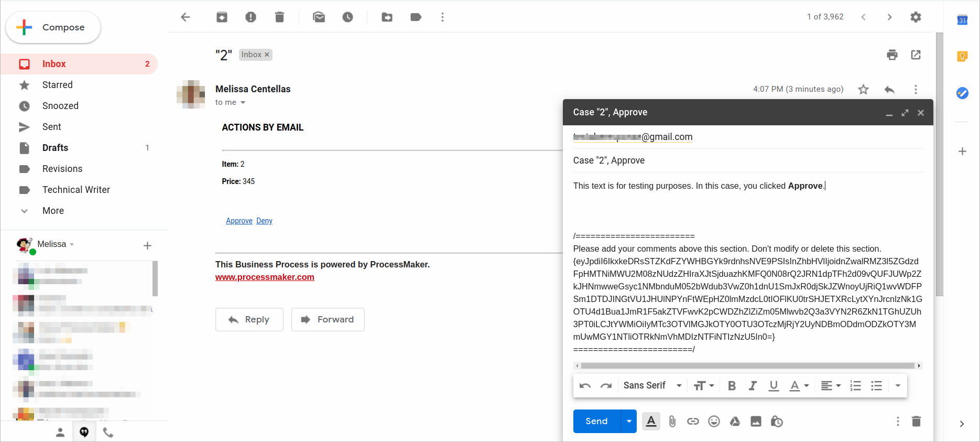The image size is (980, 442).
Task: Print the email conversation
Action: pyautogui.click(x=892, y=55)
